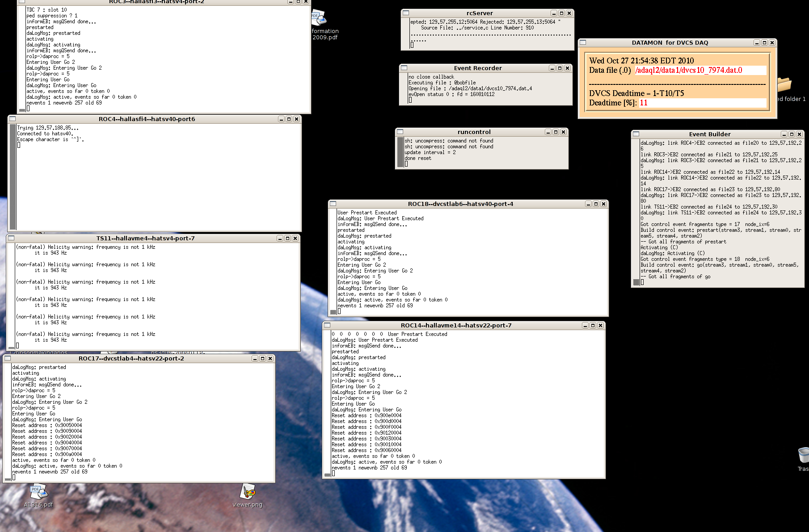Click 'Reset address : 0x90050004' in ROC17
Screen dimensions: 809x532
click(x=47, y=425)
